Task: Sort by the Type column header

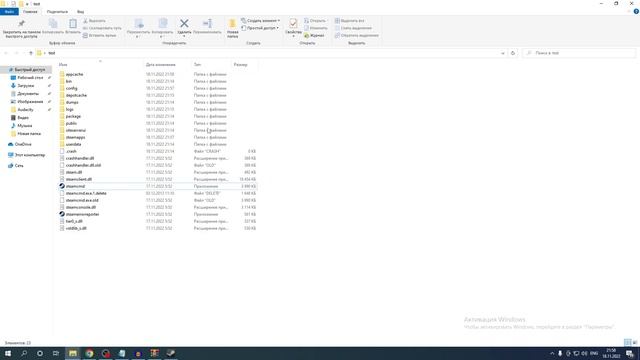Action: (x=212, y=64)
